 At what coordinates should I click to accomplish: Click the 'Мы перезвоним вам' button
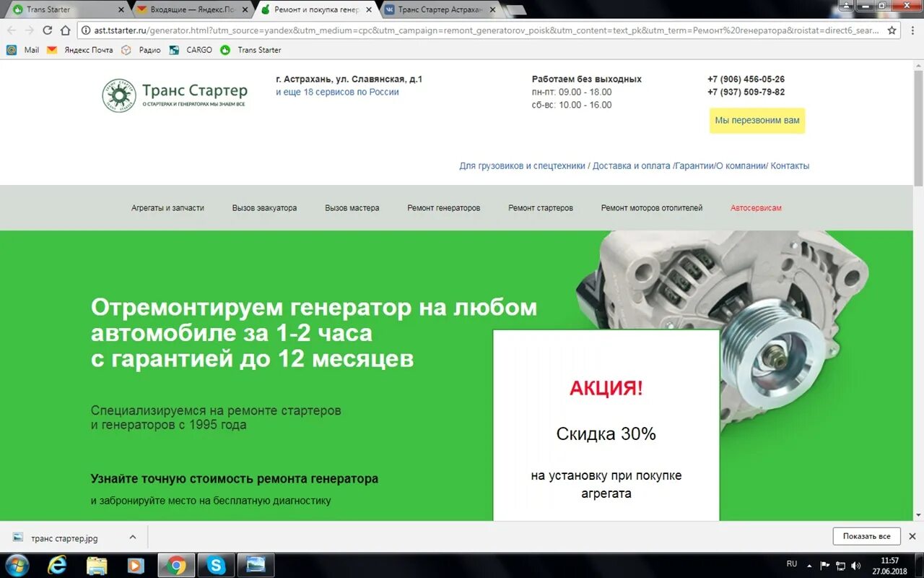pos(757,121)
